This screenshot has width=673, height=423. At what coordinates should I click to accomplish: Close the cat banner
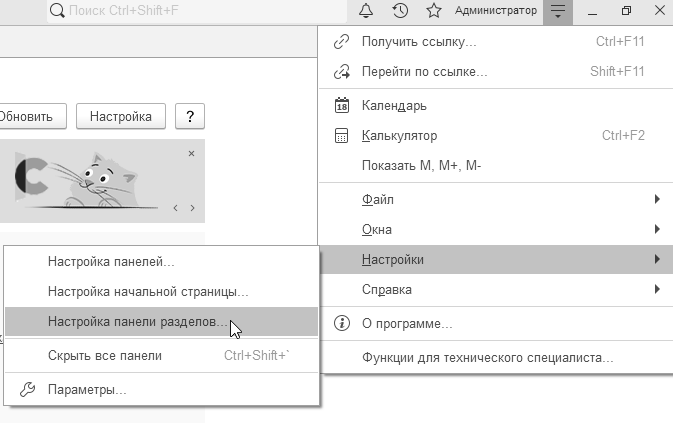coord(191,154)
